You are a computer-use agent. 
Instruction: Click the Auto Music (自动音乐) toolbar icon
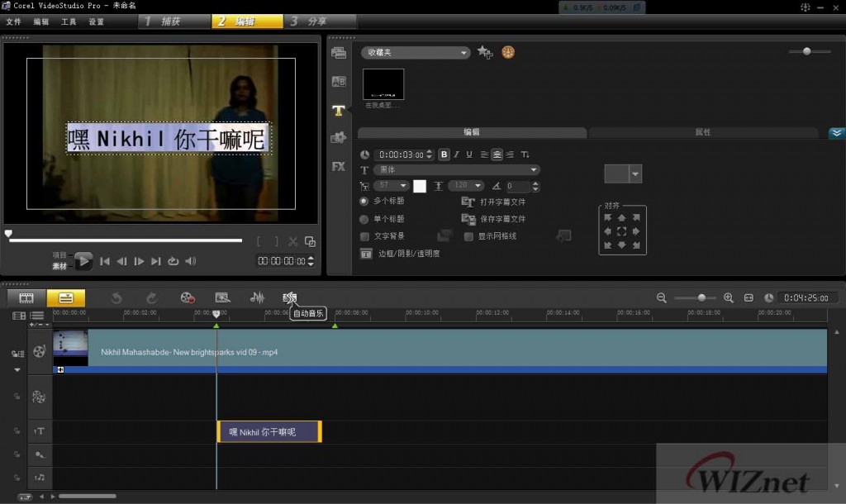coord(289,297)
